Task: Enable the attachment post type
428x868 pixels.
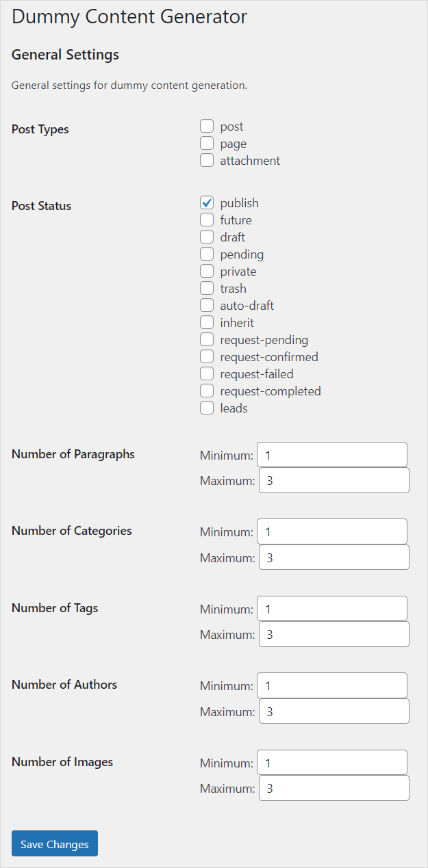Action: 207,160
